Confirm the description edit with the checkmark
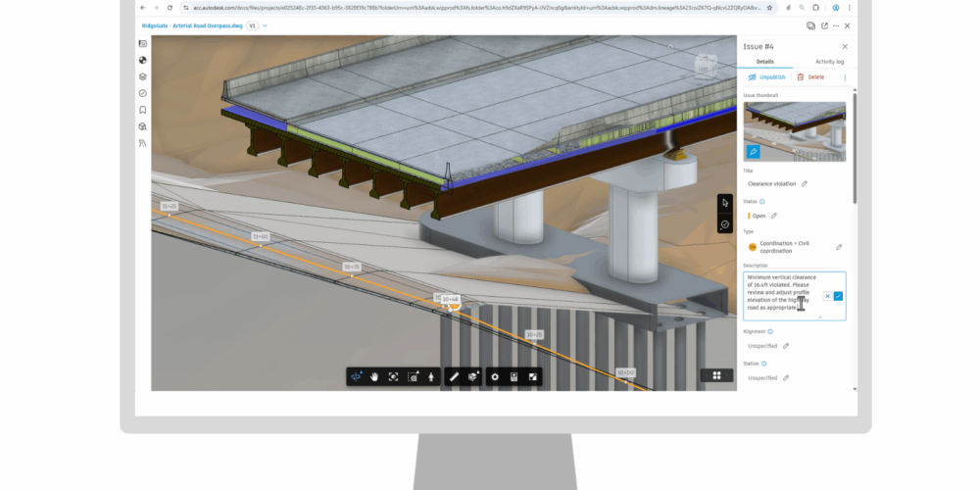The image size is (980, 490). [x=838, y=295]
